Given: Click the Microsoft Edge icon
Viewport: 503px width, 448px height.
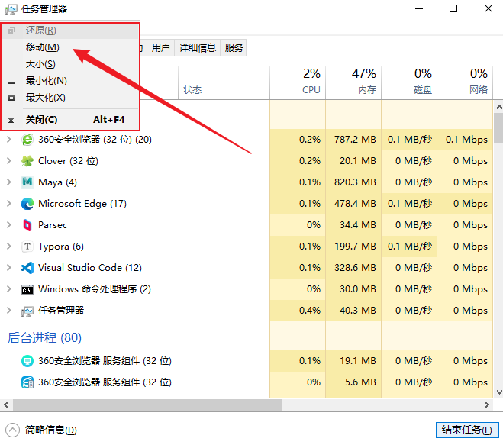Looking at the screenshot, I should [27, 204].
